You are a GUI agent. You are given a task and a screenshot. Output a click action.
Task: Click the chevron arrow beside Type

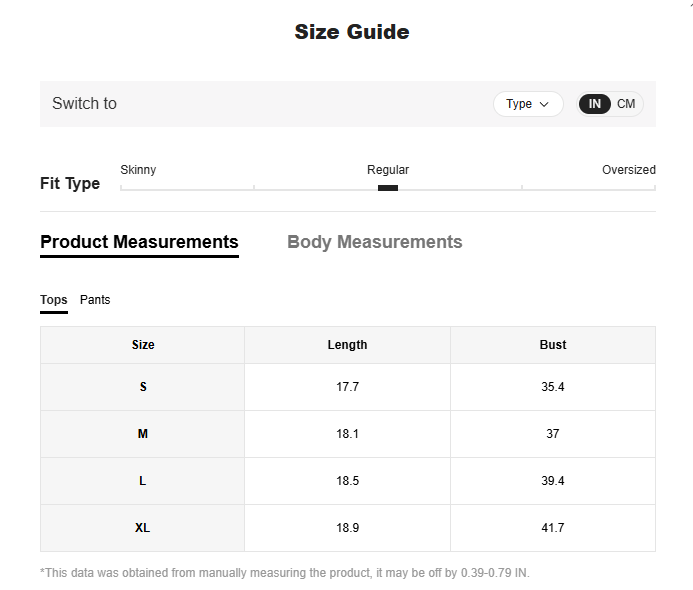(x=544, y=104)
